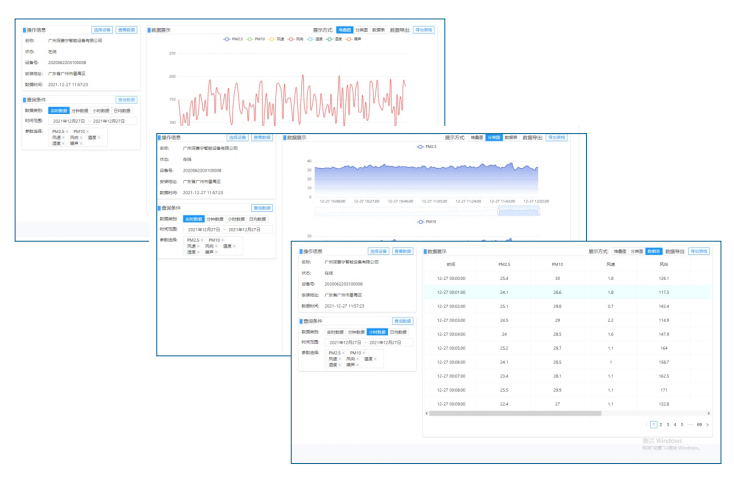Click 查询数据 button in middle window

click(260, 208)
